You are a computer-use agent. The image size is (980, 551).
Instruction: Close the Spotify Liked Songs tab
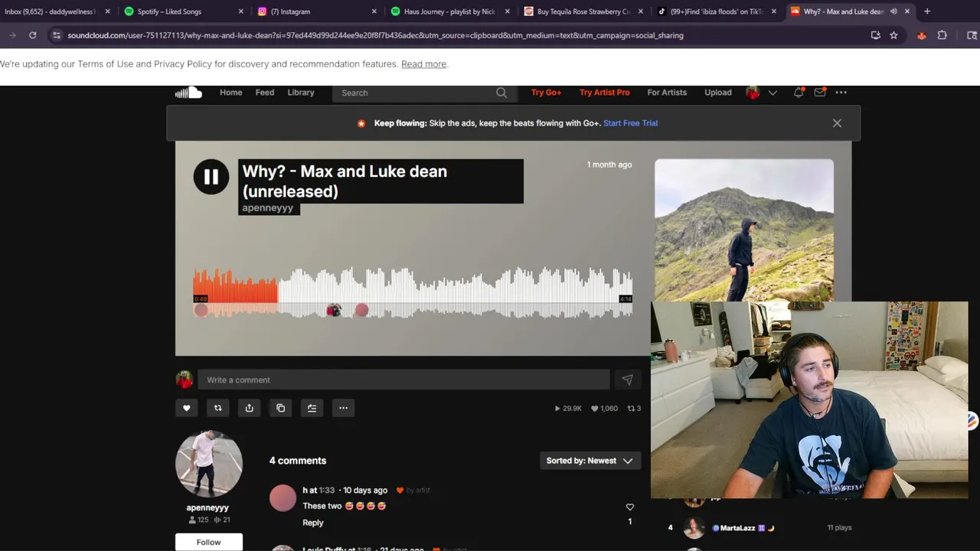coord(240,11)
